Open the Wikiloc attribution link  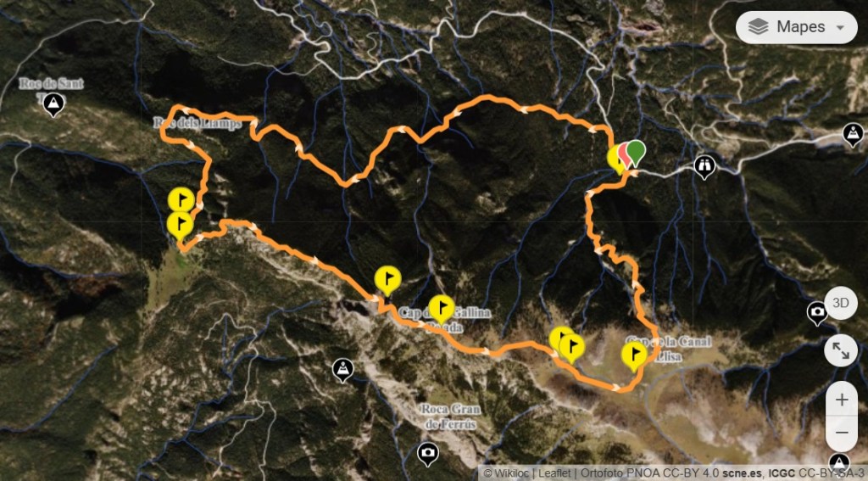[x=511, y=474]
